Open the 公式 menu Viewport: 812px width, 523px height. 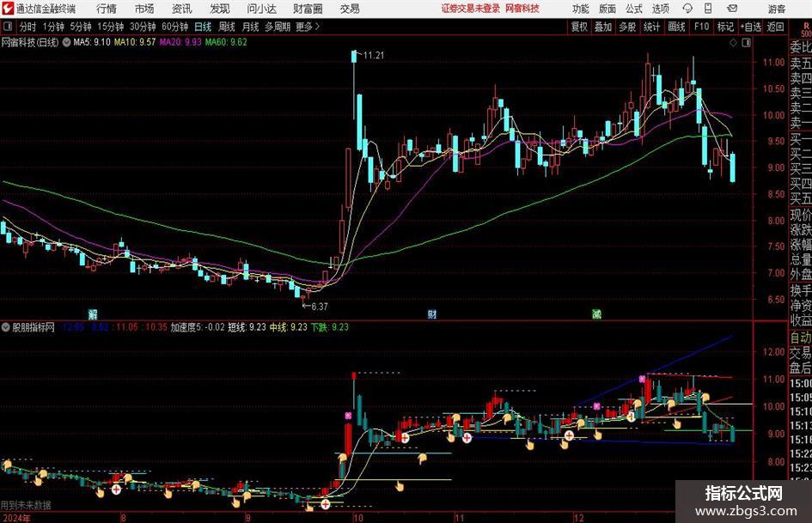pyautogui.click(x=634, y=9)
